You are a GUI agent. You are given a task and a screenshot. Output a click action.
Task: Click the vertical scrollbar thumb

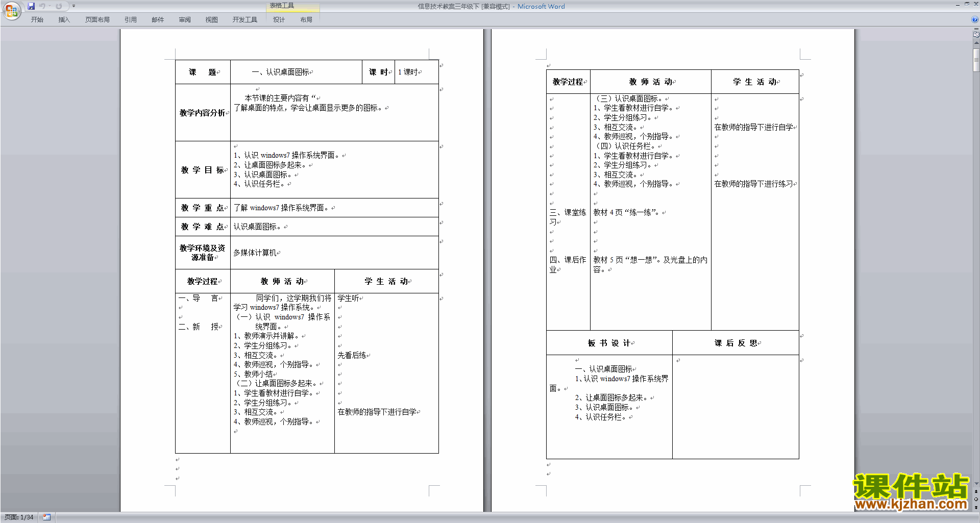coord(976,60)
